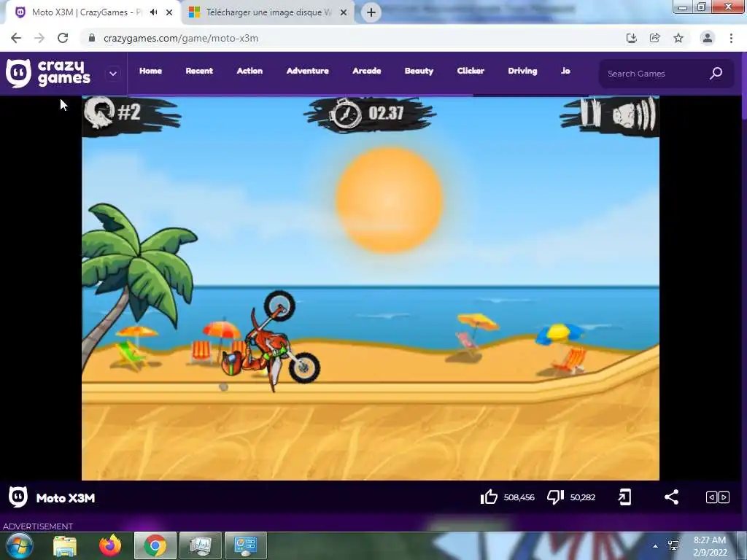The height and width of the screenshot is (560, 747).
Task: Open the Chrome three-dot menu
Action: (x=731, y=38)
